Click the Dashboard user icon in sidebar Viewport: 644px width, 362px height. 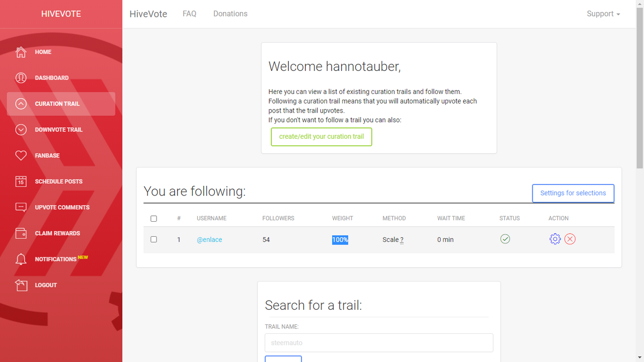pos(21,78)
